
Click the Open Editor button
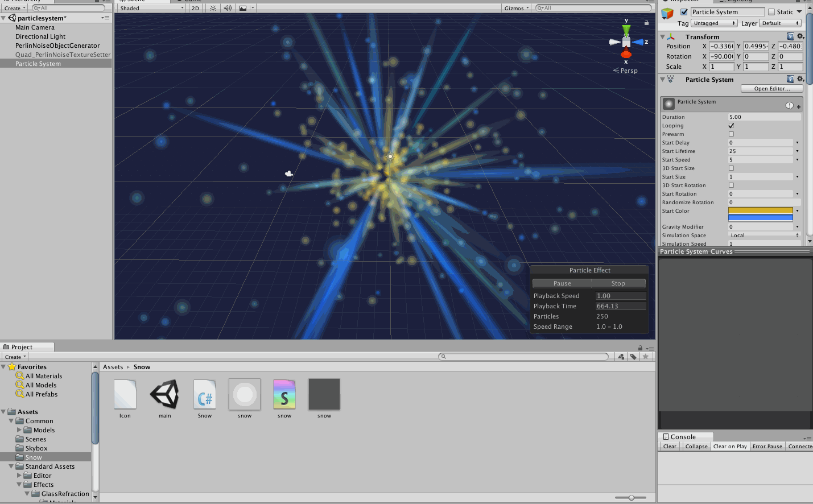tap(772, 89)
